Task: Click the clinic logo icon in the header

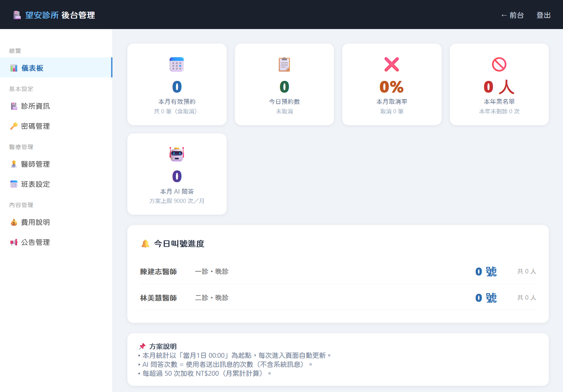Action: click(17, 15)
